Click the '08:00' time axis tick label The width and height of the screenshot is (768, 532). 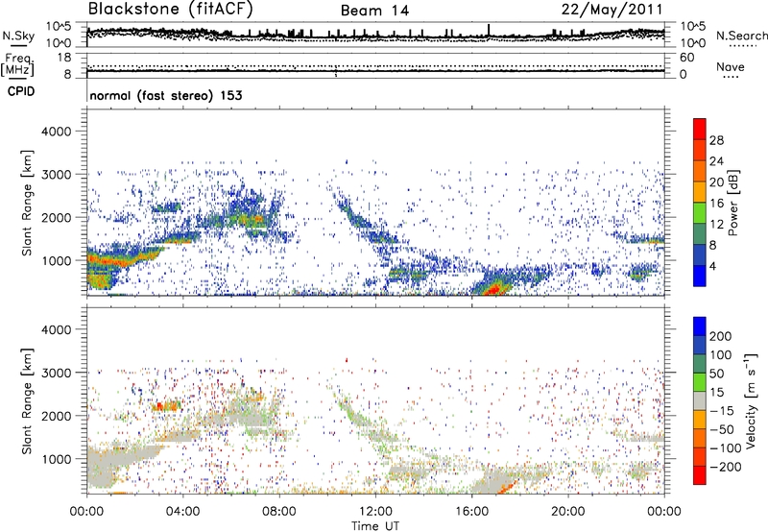click(x=279, y=512)
